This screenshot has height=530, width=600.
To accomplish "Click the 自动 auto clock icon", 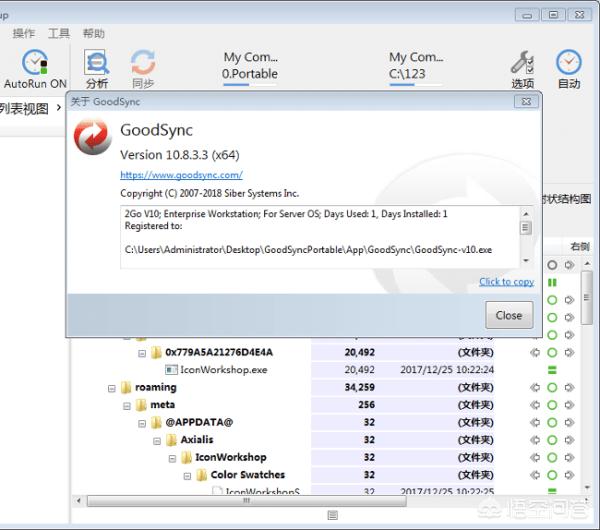I will click(569, 62).
